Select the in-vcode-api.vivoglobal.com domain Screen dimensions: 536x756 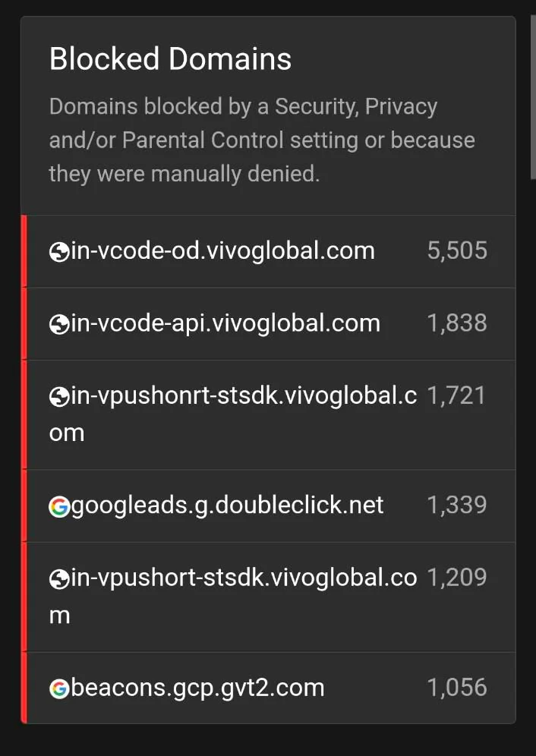225,324
